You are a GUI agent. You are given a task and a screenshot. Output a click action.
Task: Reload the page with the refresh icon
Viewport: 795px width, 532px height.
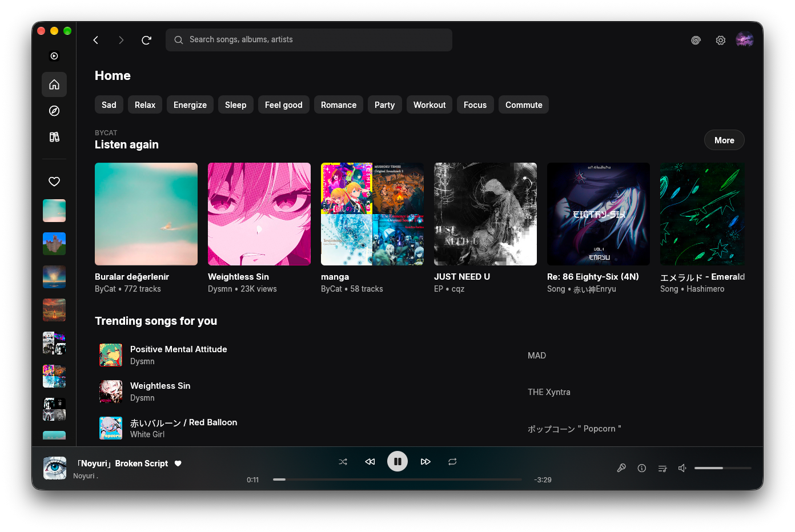pyautogui.click(x=146, y=40)
